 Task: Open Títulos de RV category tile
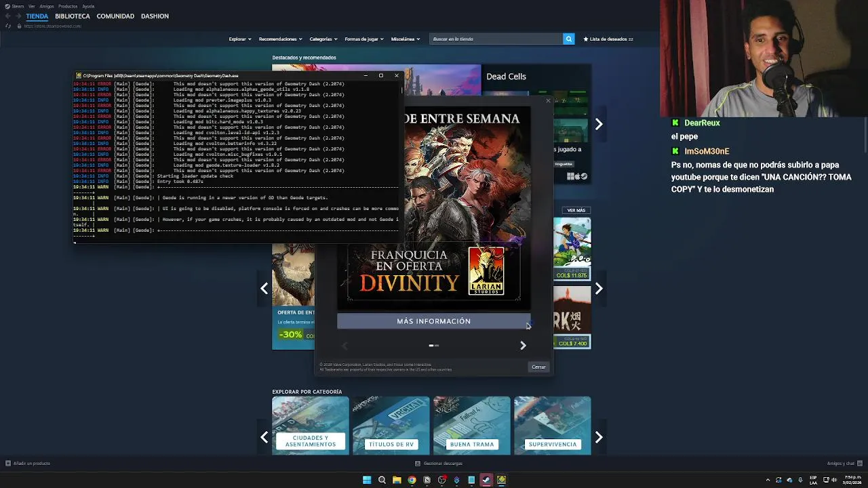tap(391, 425)
